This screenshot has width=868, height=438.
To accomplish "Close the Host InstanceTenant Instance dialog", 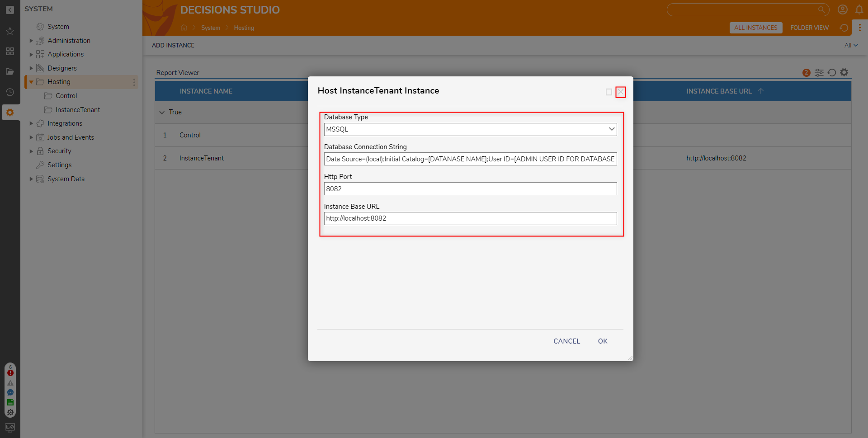I will 621,92.
